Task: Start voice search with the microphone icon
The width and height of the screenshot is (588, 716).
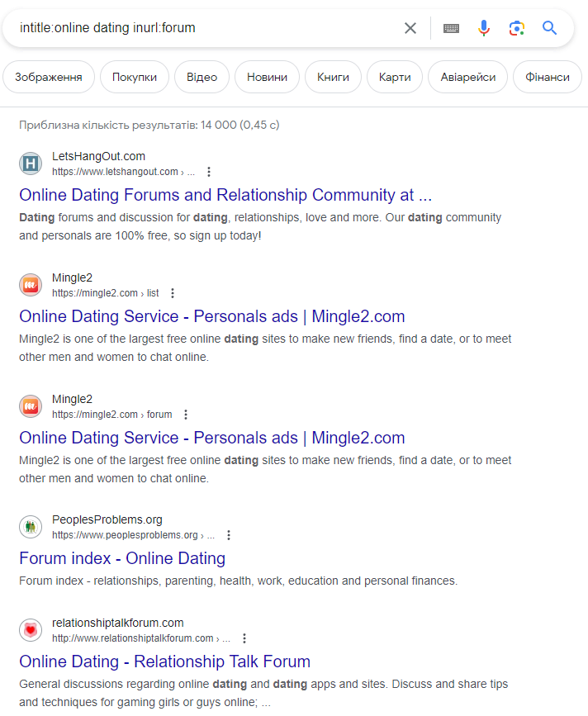Action: coord(483,28)
